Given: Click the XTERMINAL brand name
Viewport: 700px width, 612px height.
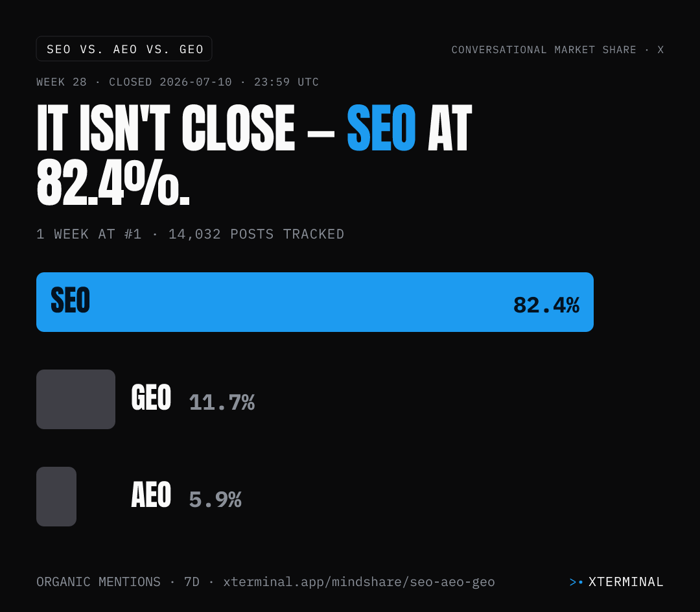Looking at the screenshot, I should pyautogui.click(x=626, y=582).
